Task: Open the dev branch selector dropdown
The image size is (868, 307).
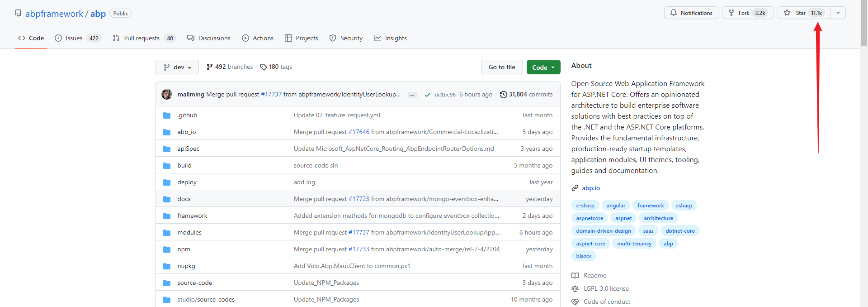Action: coord(177,67)
